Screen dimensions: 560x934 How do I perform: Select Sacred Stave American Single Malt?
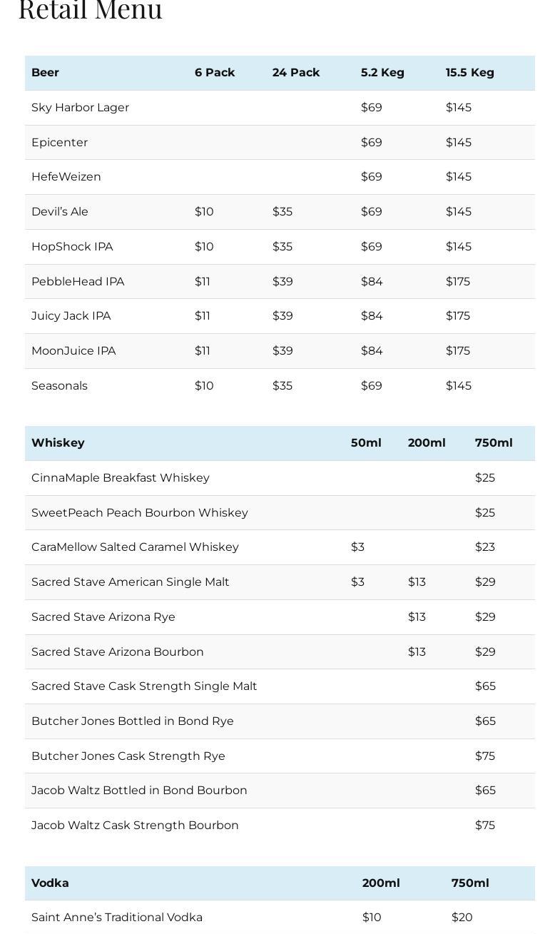(x=131, y=582)
